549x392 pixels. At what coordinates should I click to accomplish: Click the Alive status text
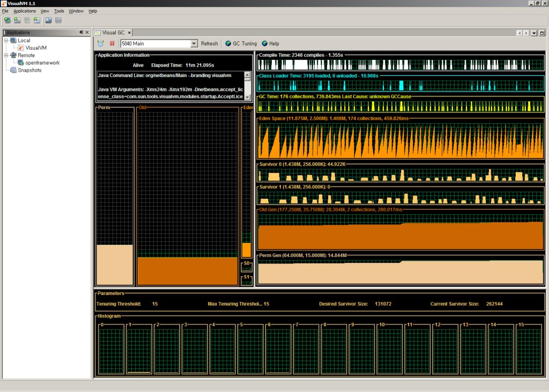tap(138, 65)
